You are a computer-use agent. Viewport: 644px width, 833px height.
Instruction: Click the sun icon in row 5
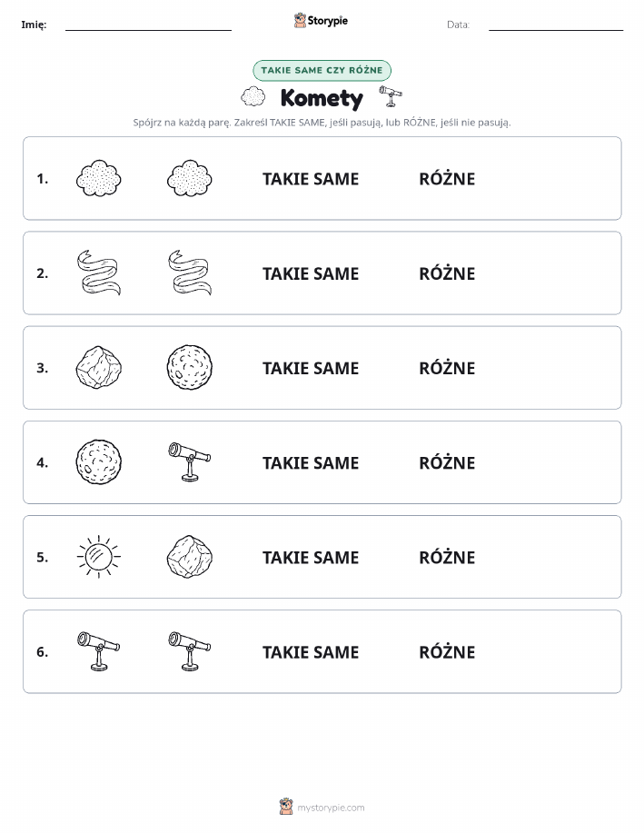[x=99, y=557]
